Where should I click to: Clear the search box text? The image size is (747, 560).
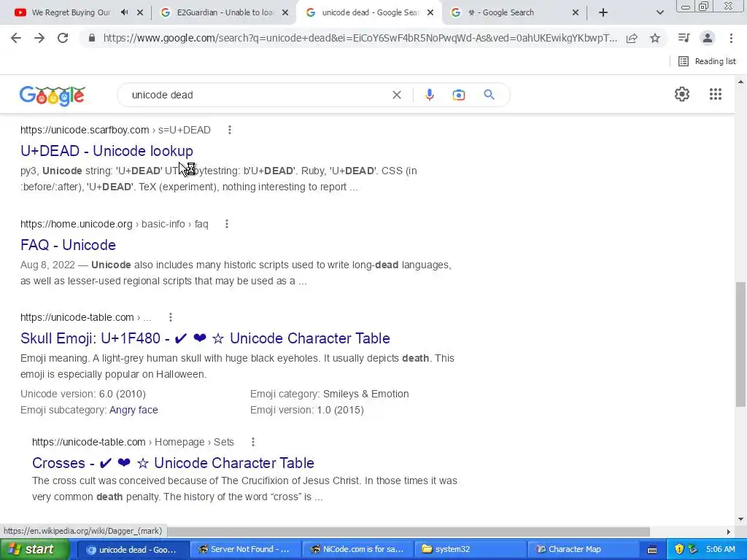pos(396,95)
